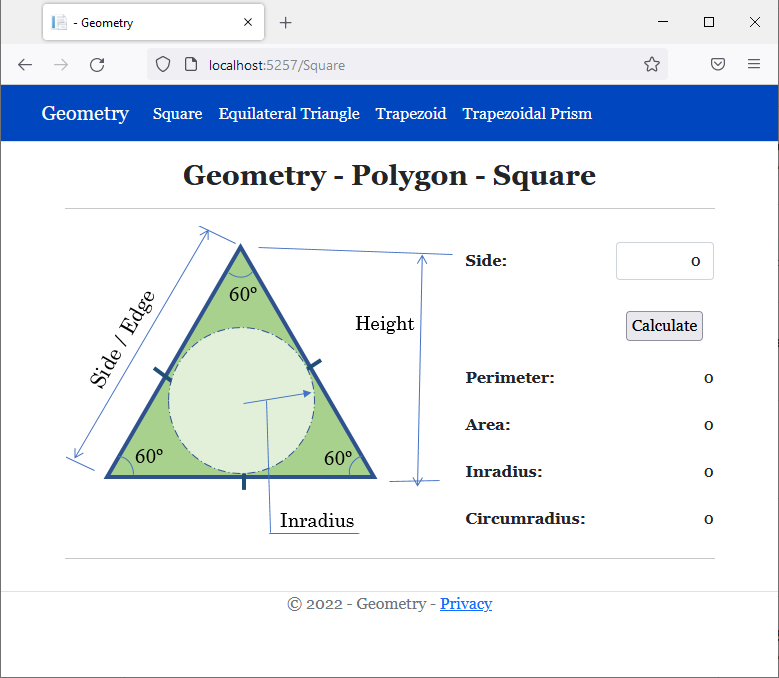Open a new tab with plus icon
This screenshot has height=678, width=779.
286,22
